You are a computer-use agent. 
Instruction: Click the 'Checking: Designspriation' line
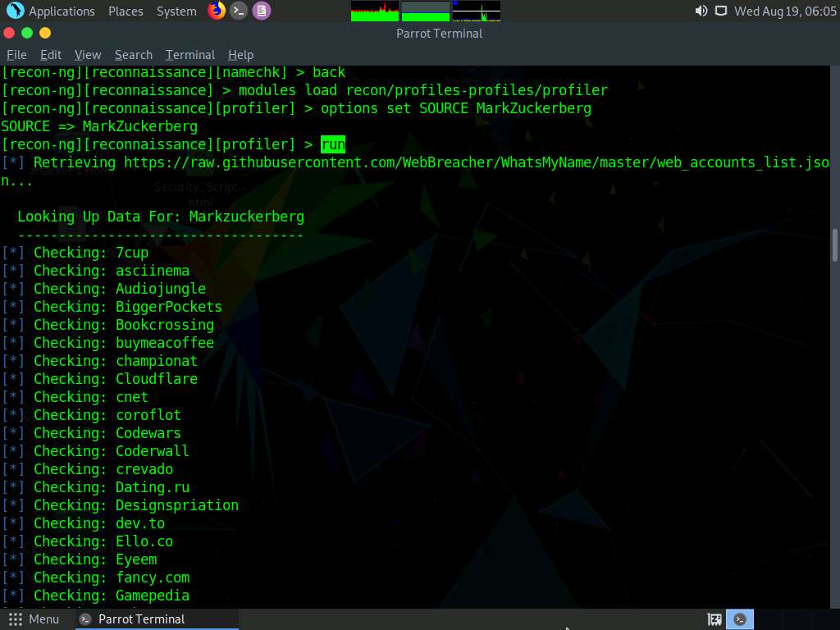click(x=120, y=505)
